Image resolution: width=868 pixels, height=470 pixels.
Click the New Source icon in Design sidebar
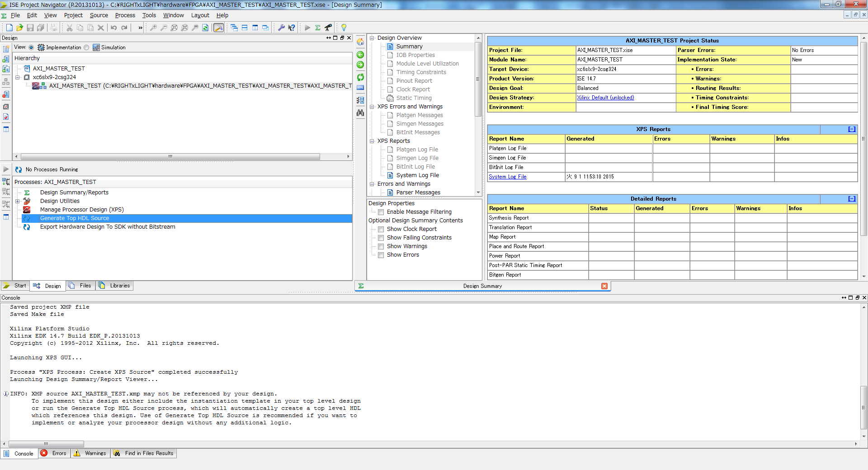6,49
